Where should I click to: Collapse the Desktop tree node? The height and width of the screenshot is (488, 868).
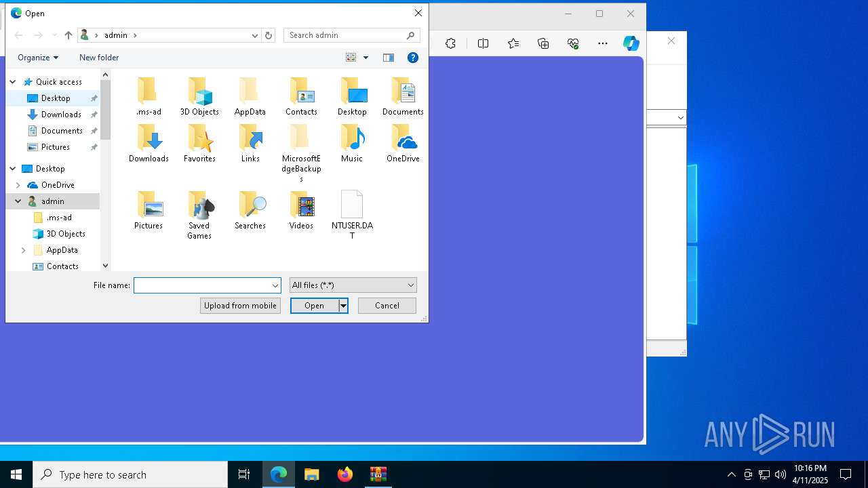(13, 169)
